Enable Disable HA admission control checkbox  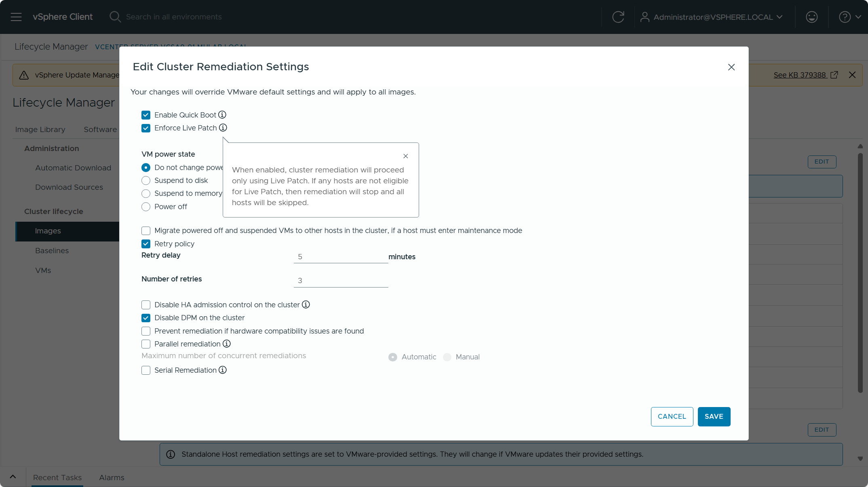pyautogui.click(x=146, y=305)
